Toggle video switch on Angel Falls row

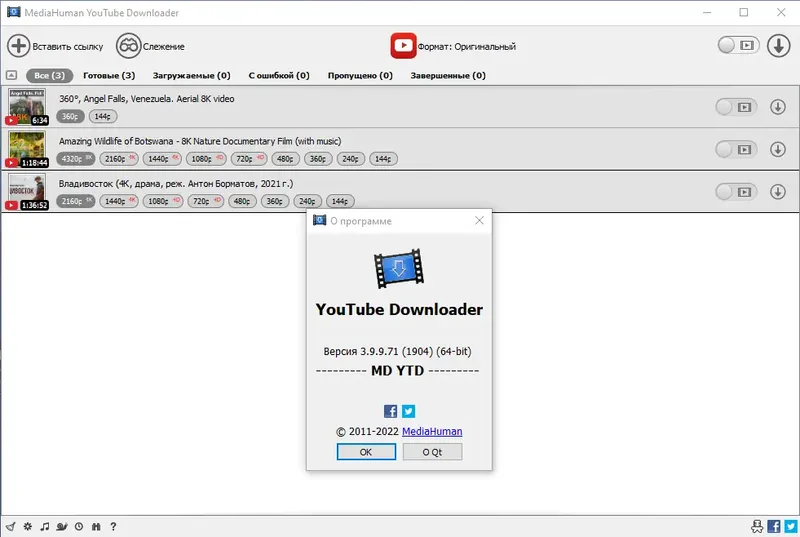coord(736,107)
